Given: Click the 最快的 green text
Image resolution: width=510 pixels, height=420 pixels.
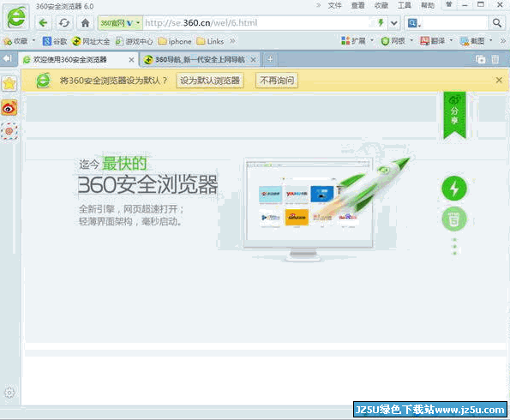Looking at the screenshot, I should click(124, 164).
